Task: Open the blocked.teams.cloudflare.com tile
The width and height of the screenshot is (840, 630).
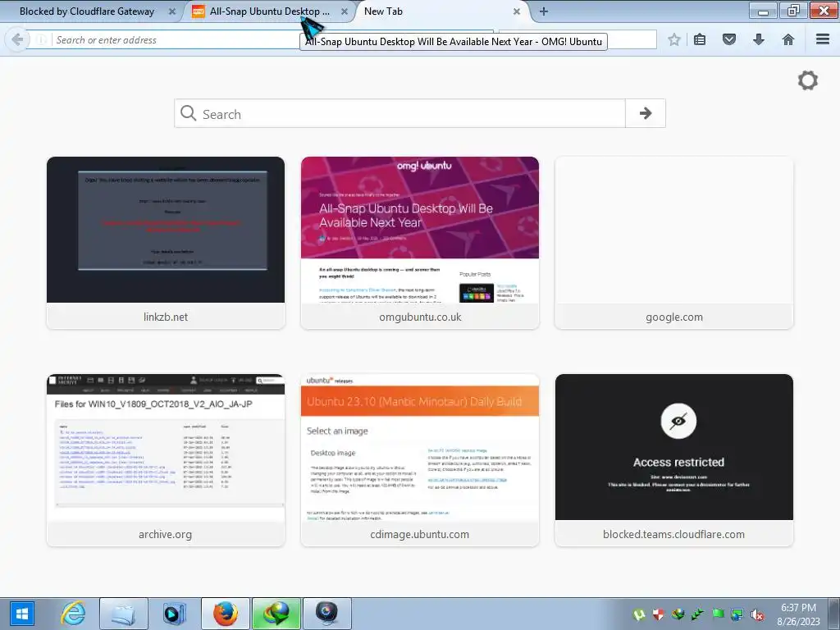Action: point(674,460)
